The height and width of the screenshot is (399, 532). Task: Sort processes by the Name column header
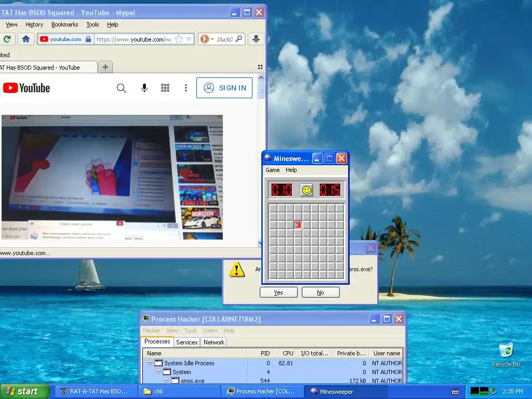[195, 353]
